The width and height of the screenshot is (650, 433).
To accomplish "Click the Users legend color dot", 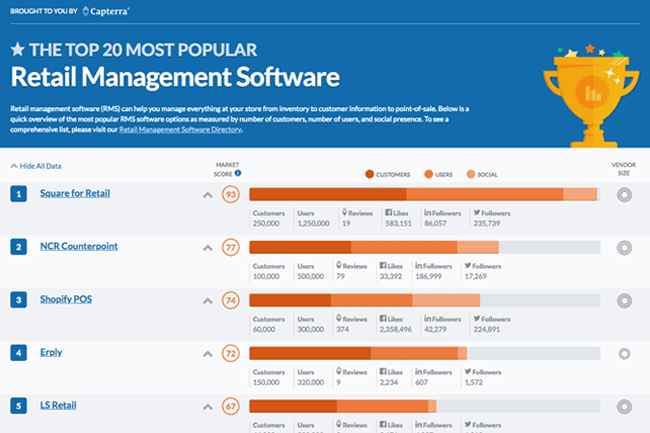I will click(x=429, y=174).
